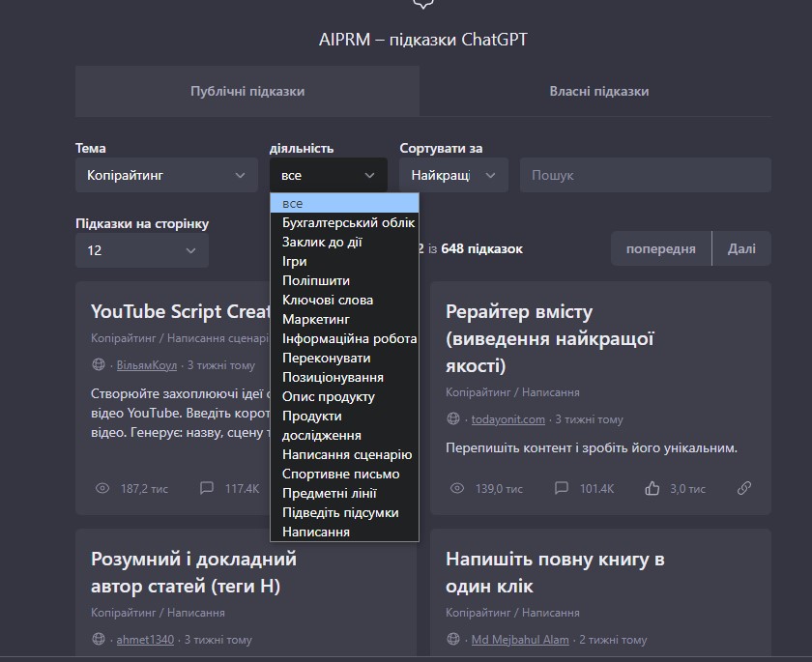The height and width of the screenshot is (662, 812).
Task: Click the AIPRM – підказки ChatGPT heading
Action: click(x=423, y=40)
